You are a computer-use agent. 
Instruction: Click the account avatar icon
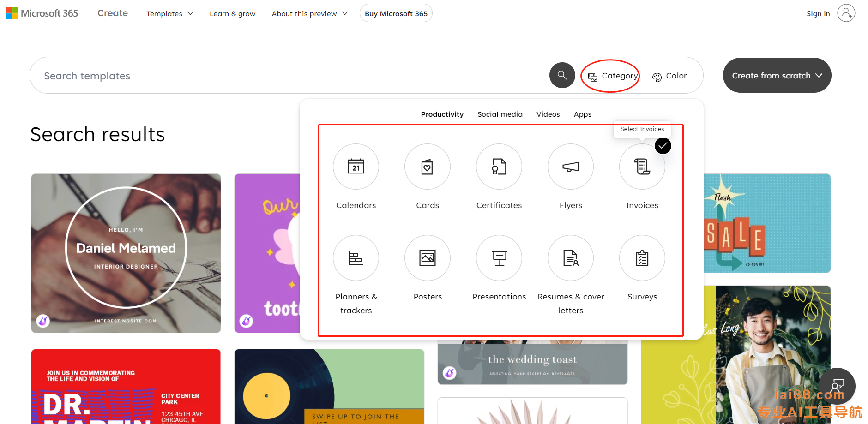tap(846, 13)
